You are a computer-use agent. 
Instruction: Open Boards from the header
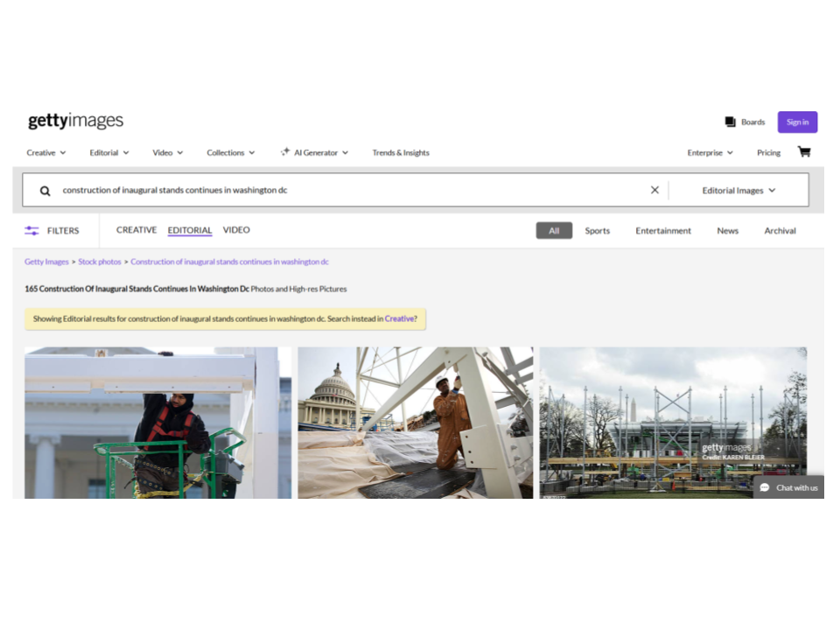pos(744,122)
